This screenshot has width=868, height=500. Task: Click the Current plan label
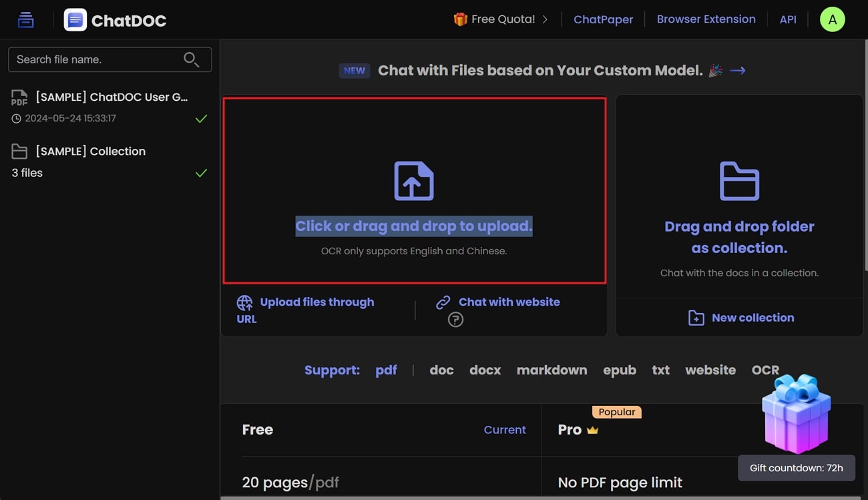click(505, 430)
